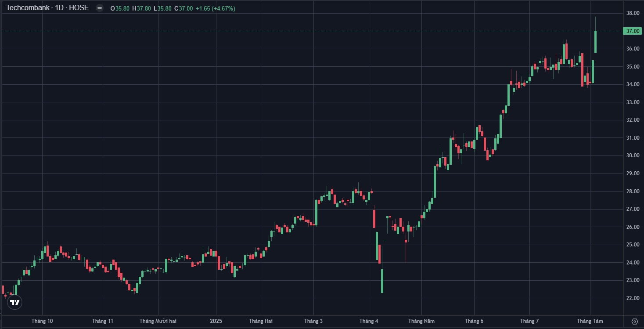The width and height of the screenshot is (644, 329).
Task: Click the Tháng Hai time axis label
Action: pyautogui.click(x=261, y=321)
